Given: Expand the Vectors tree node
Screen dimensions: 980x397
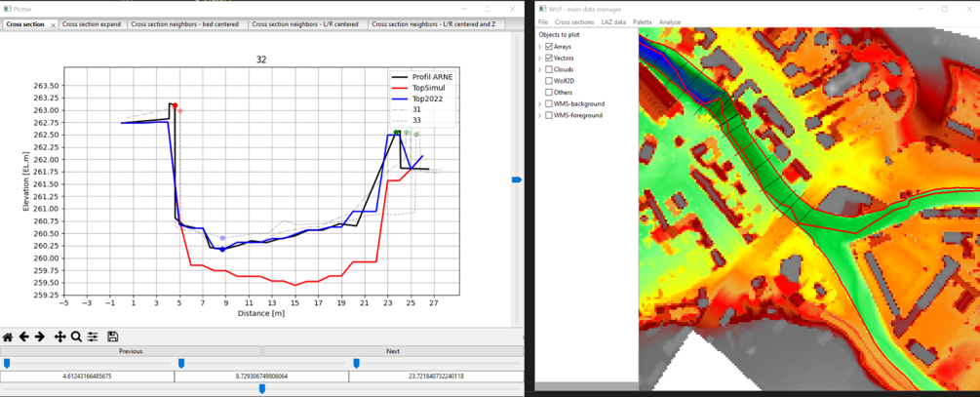Looking at the screenshot, I should pyautogui.click(x=540, y=59).
